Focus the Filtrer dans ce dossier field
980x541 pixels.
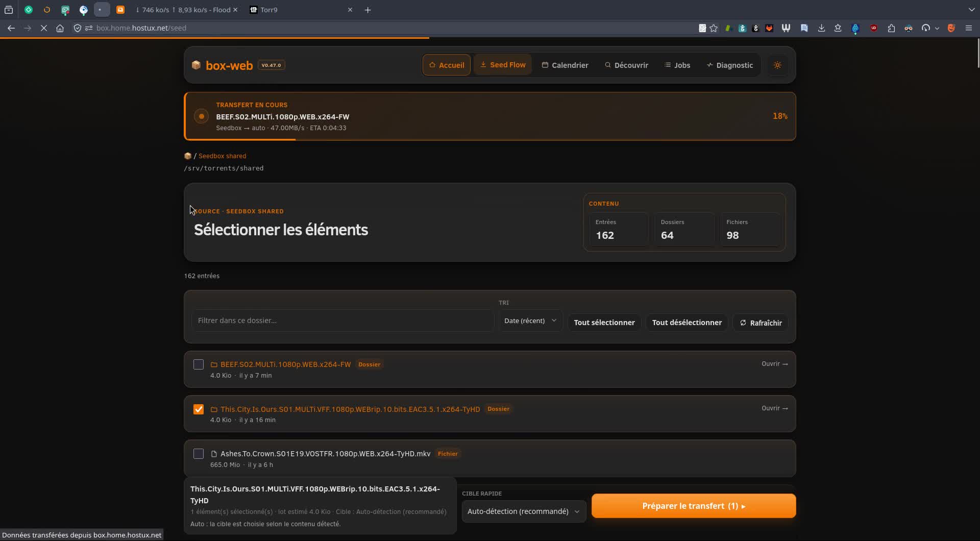tap(342, 321)
